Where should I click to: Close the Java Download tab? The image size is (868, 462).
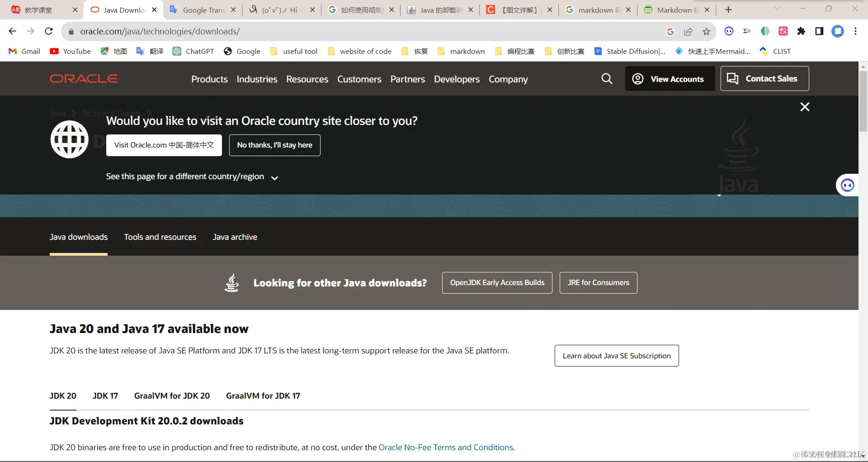(154, 10)
